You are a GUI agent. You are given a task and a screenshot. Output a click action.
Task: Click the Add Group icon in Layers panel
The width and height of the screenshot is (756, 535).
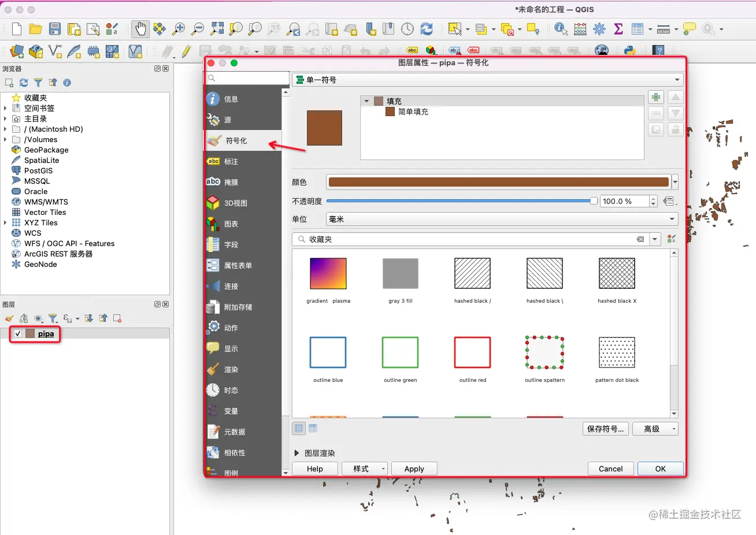tap(24, 318)
